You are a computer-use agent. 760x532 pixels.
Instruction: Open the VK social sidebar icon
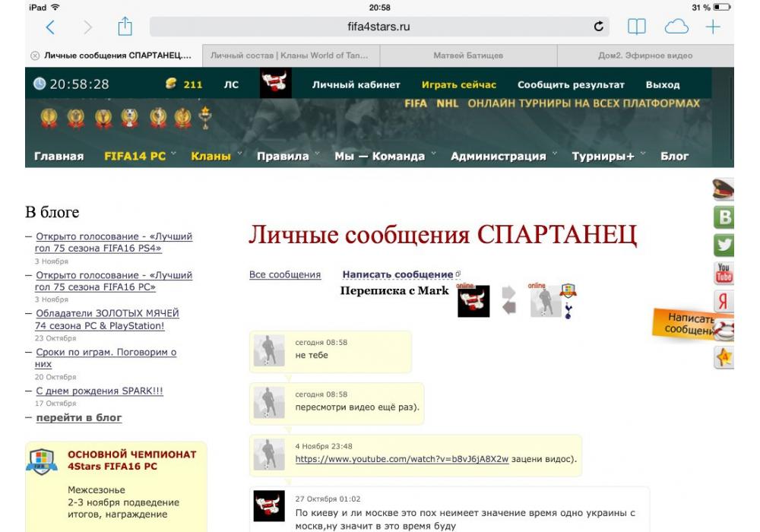click(724, 218)
